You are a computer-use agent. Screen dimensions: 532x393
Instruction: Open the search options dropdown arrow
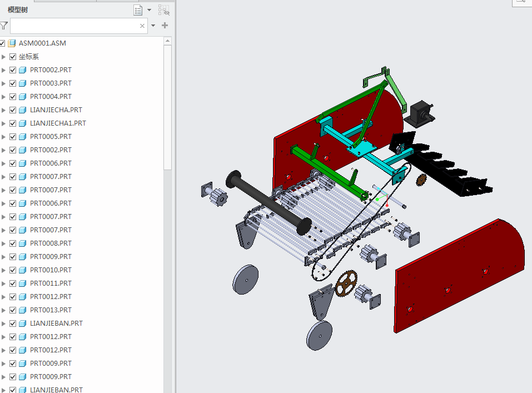coord(153,26)
